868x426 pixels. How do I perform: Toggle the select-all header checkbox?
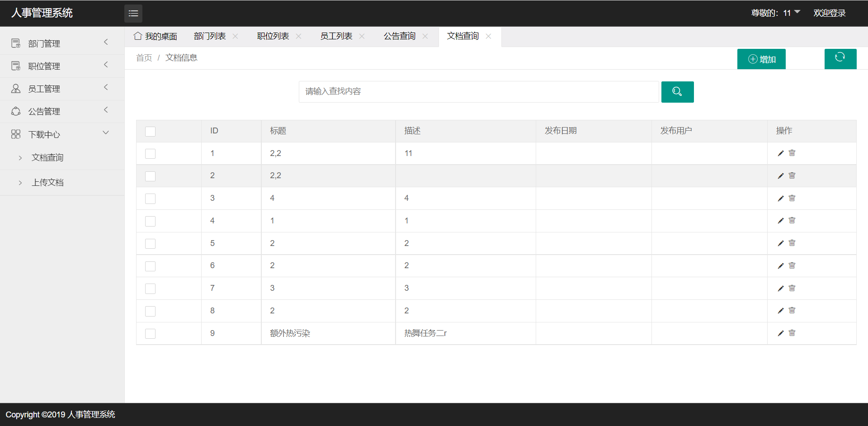pyautogui.click(x=150, y=131)
